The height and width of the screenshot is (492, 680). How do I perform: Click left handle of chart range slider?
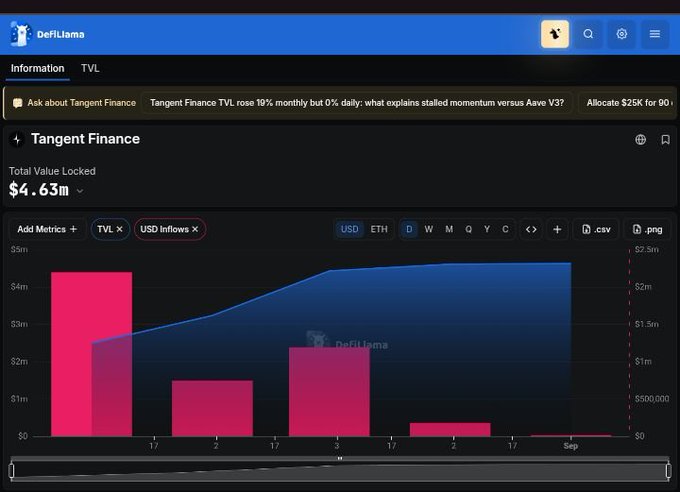11,471
